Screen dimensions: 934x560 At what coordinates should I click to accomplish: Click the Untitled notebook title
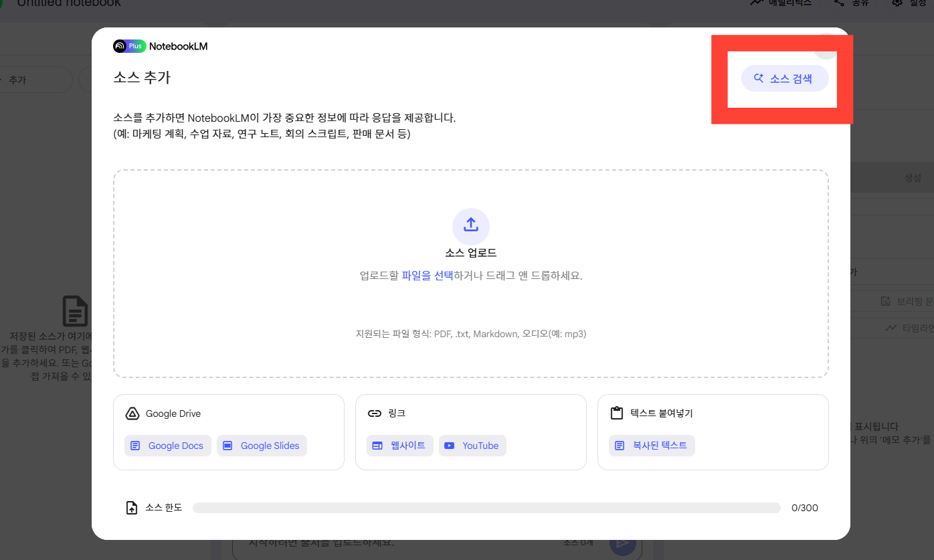69,3
